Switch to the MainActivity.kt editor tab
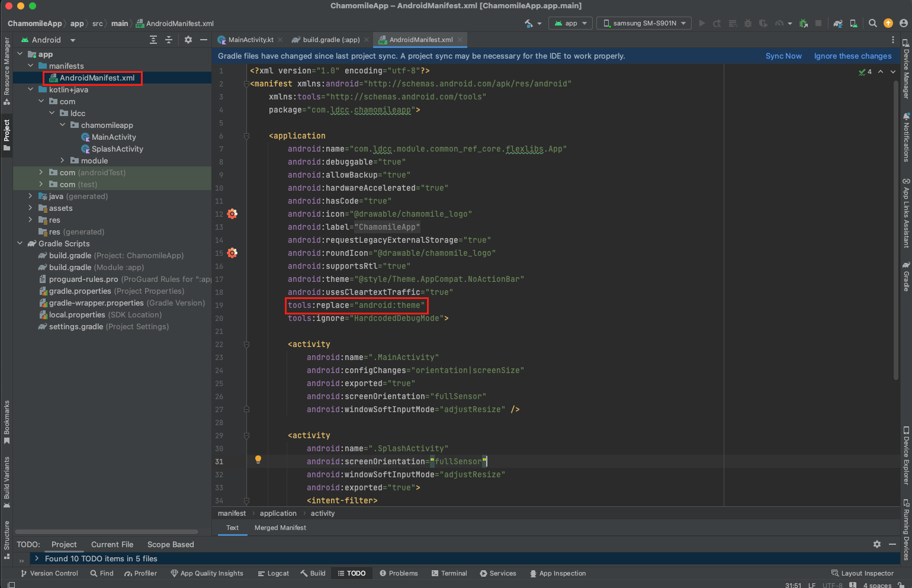This screenshot has height=588, width=912. pyautogui.click(x=251, y=40)
